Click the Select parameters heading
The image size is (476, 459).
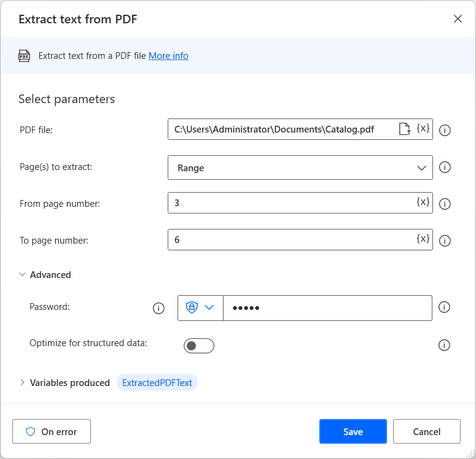tap(67, 99)
